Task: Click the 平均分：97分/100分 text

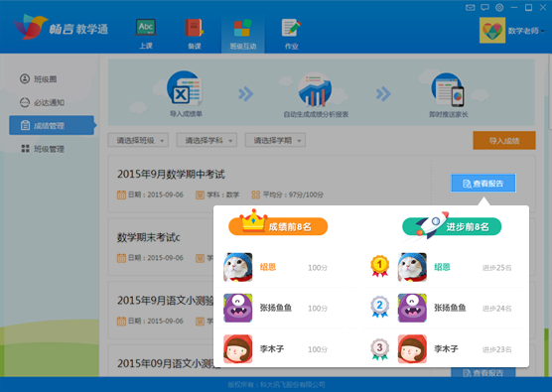Action: [x=293, y=195]
